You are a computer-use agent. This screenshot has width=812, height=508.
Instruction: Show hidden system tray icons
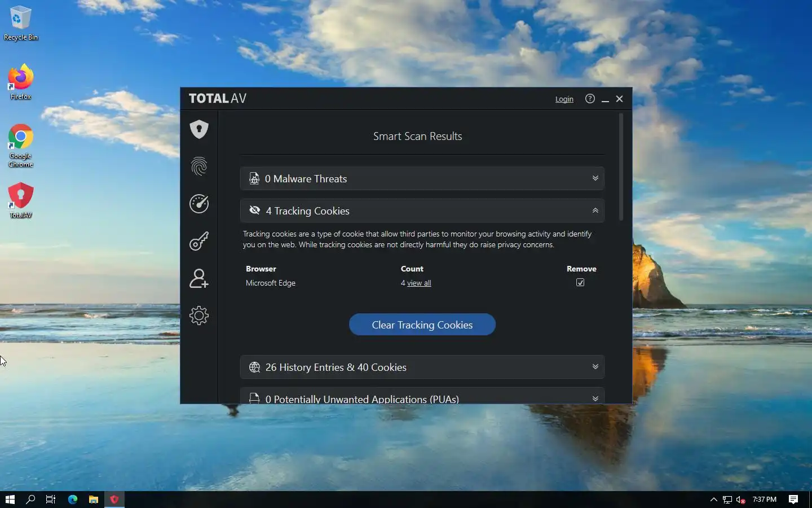[x=713, y=500]
